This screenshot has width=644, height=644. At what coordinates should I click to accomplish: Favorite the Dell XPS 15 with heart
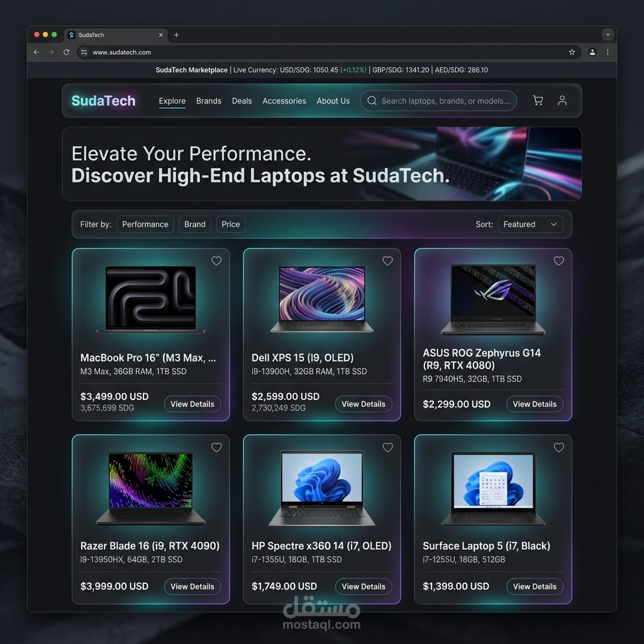point(387,261)
